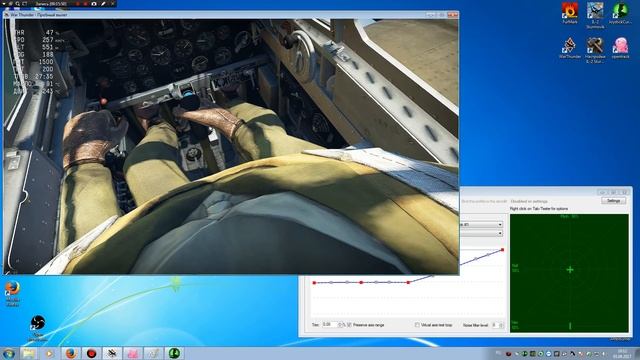Screen dimensions: 640x360
Task: Select the top-right red curve point
Action: [x=502, y=250]
